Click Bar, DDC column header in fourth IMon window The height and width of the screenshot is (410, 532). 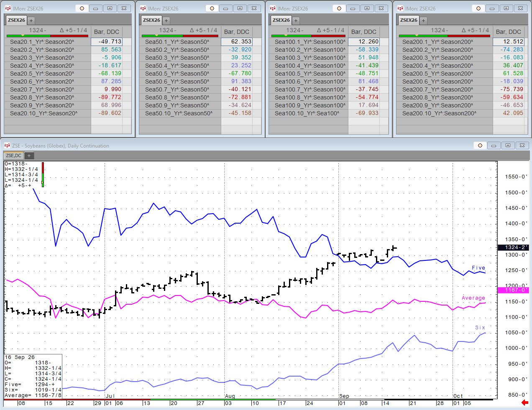tap(509, 32)
